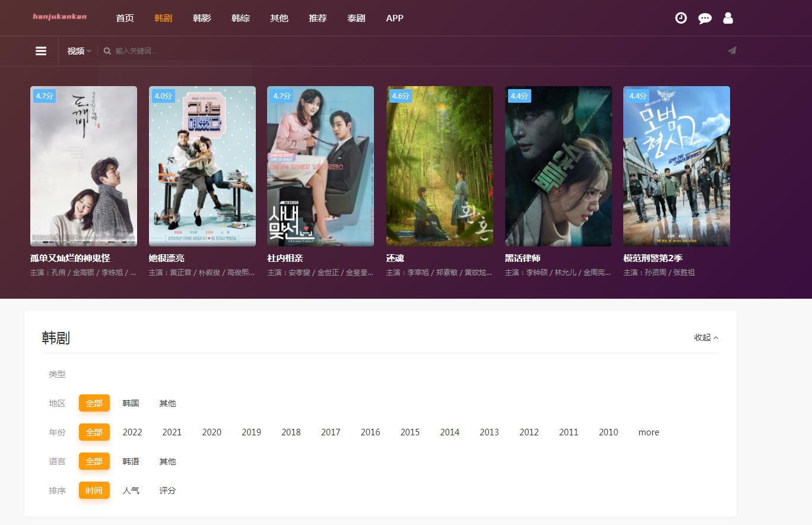812x525 pixels.
Task: Filter by year 2013
Action: 489,432
